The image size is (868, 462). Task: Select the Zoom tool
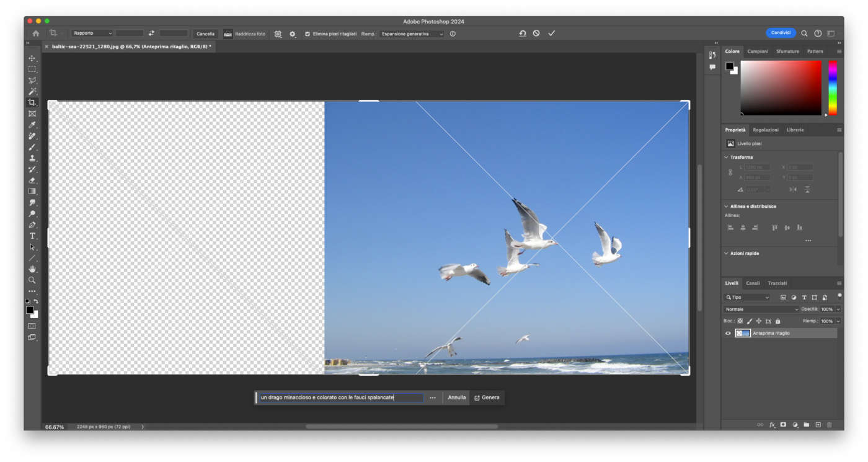tap(32, 280)
